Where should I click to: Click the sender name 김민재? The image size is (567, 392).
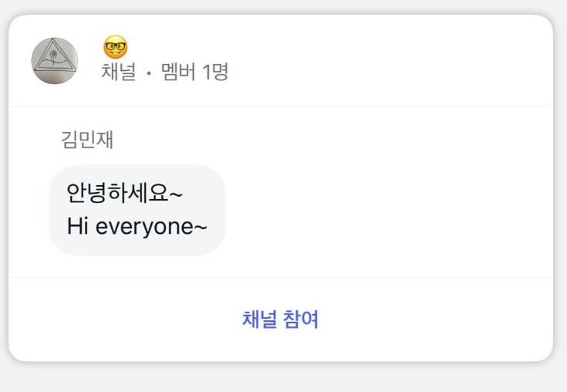(87, 140)
